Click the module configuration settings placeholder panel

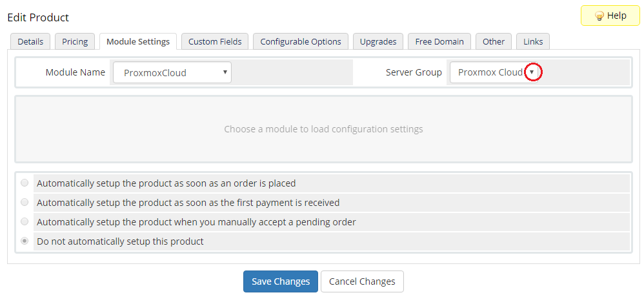click(323, 129)
